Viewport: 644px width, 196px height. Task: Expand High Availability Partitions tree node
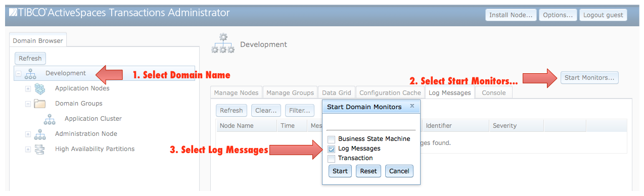28,150
